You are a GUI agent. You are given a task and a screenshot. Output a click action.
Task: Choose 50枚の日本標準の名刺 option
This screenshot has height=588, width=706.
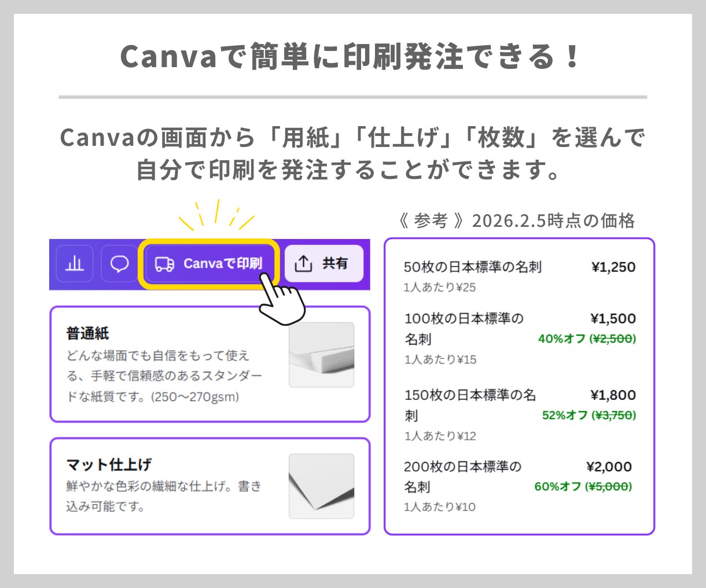(520, 275)
